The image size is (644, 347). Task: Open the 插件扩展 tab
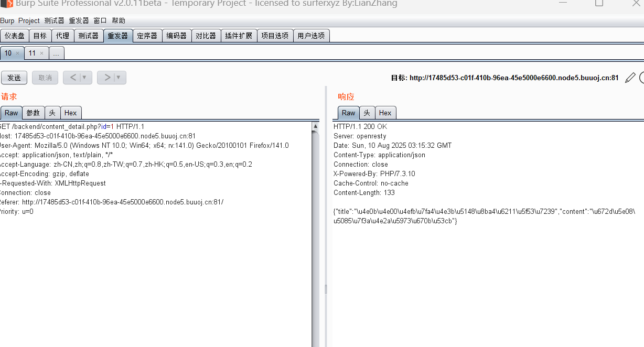(239, 36)
